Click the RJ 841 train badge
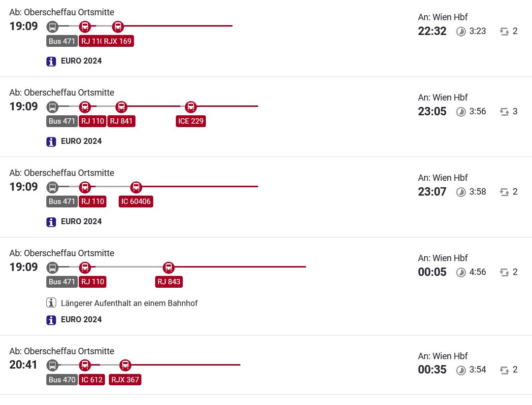532x405 pixels. (121, 121)
